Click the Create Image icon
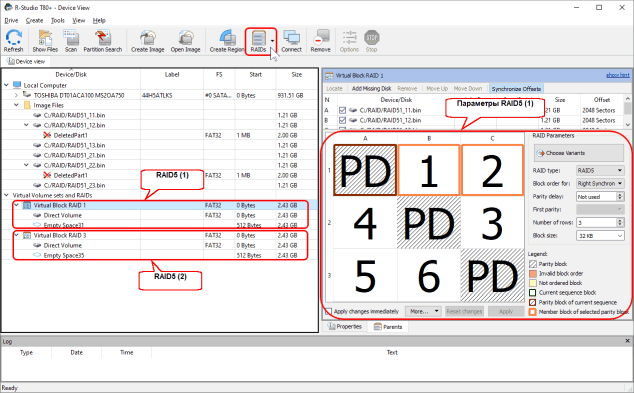This screenshot has width=634, height=393. click(148, 41)
